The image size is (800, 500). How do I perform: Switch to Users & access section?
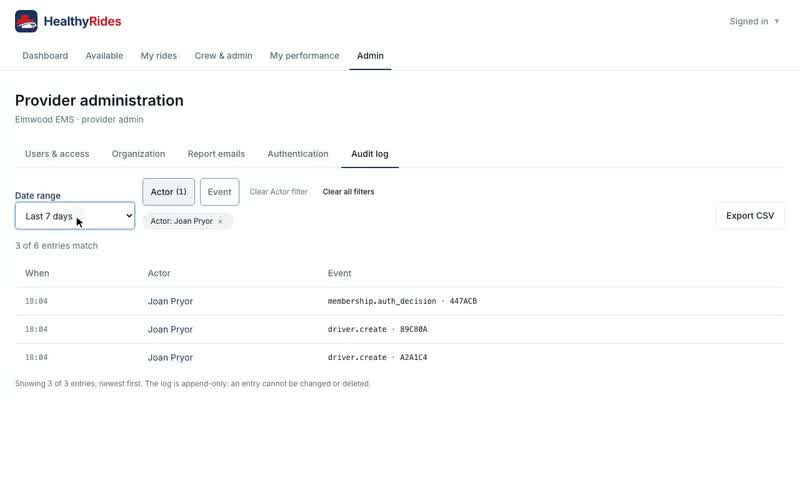(x=57, y=154)
